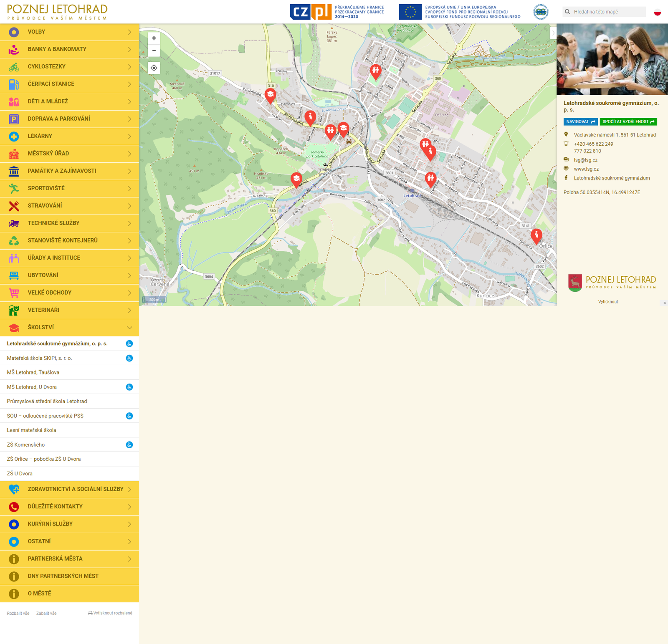
Task: Zoom out of the map
Action: [154, 51]
